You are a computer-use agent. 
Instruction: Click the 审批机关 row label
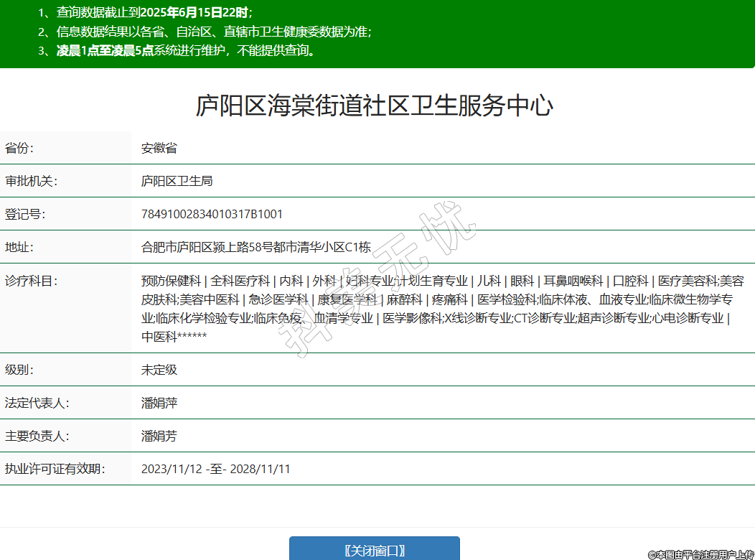point(31,181)
